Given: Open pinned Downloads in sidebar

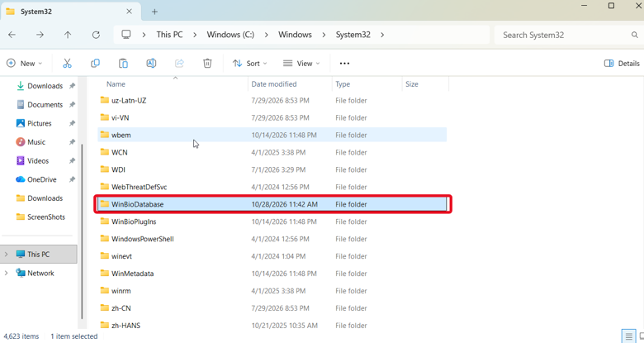Looking at the screenshot, I should 45,86.
